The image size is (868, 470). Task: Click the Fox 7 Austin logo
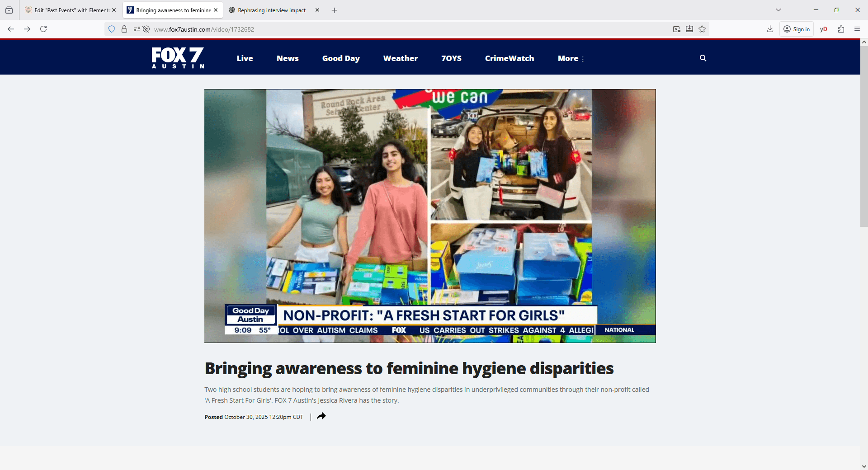pos(178,58)
